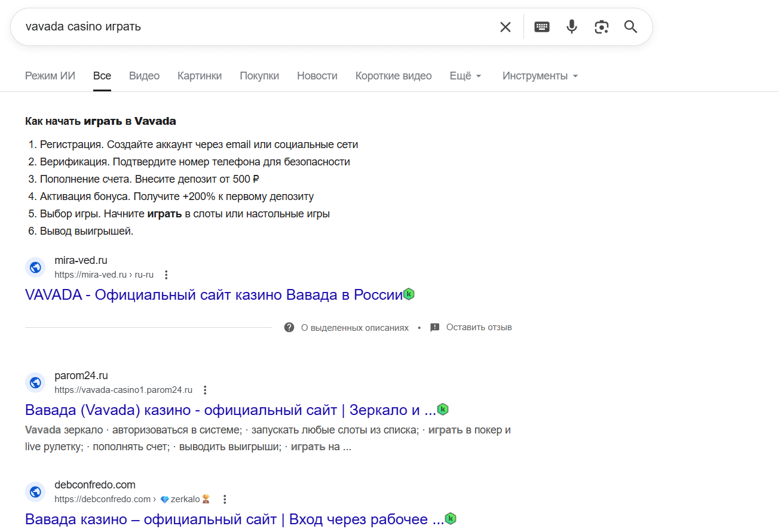Switch to the Видео tab
The image size is (778, 532).
(x=143, y=75)
